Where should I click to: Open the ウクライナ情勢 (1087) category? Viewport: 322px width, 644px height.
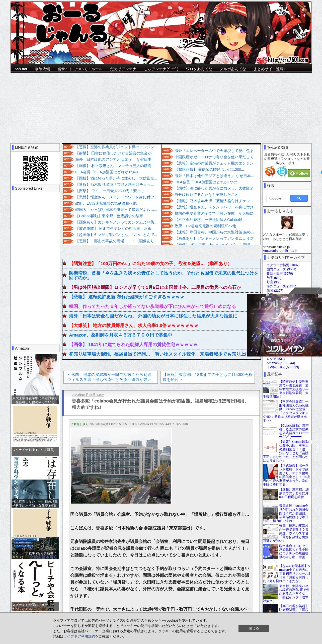click(x=283, y=265)
